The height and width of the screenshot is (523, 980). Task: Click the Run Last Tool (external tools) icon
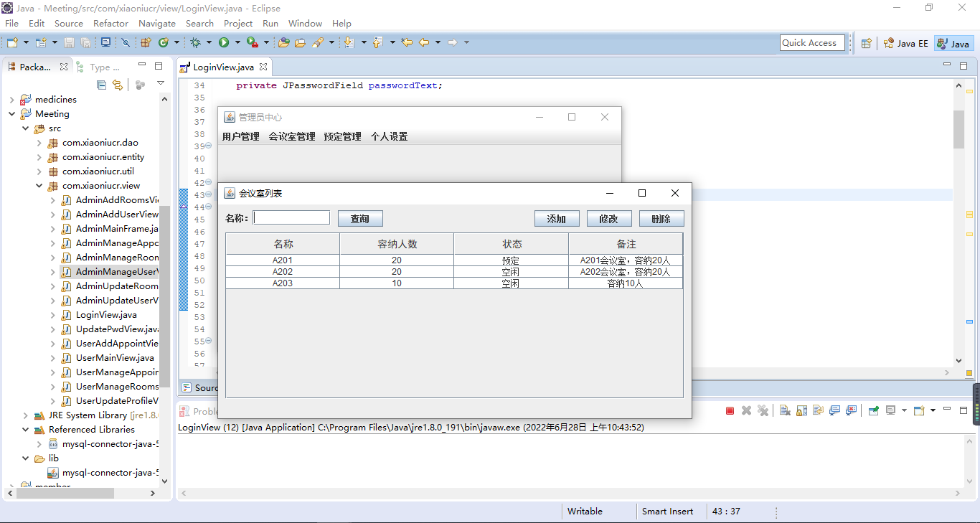pyautogui.click(x=253, y=42)
